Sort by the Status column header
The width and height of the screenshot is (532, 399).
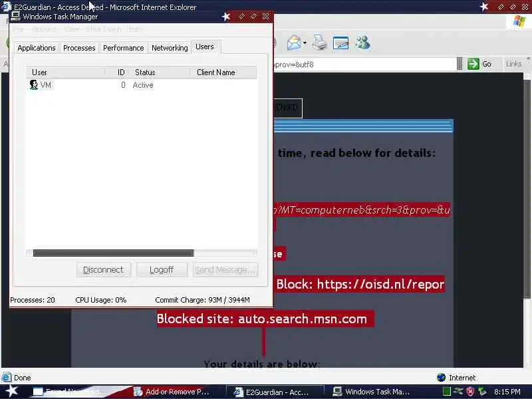(160, 72)
